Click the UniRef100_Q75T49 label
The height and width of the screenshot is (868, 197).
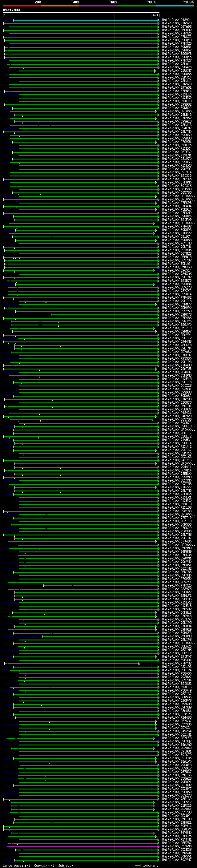coord(176,518)
